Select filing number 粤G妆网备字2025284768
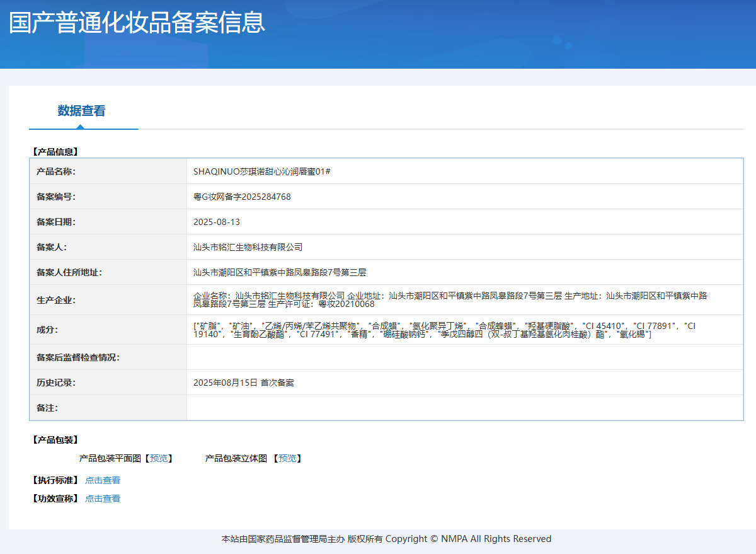Image resolution: width=756 pixels, height=554 pixels. pyautogui.click(x=242, y=197)
